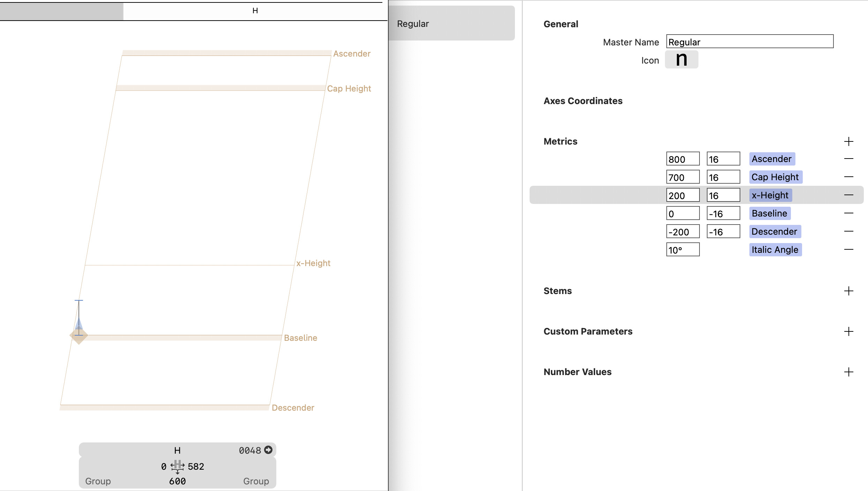Click the Master Name text field
The height and width of the screenshot is (491, 868).
[749, 42]
